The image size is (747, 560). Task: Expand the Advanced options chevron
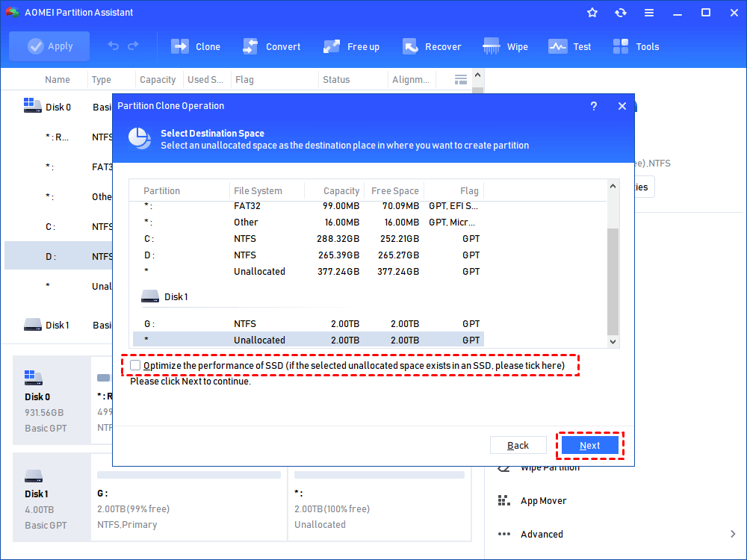click(733, 535)
